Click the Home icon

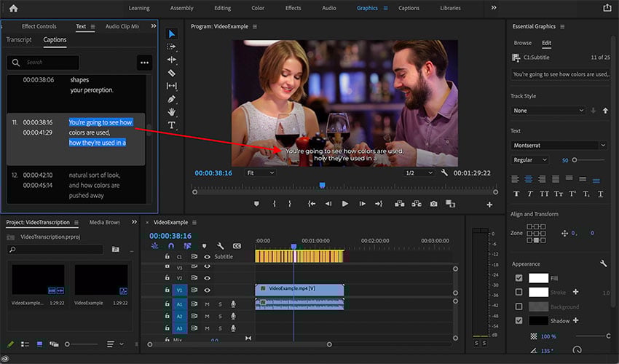click(x=12, y=8)
